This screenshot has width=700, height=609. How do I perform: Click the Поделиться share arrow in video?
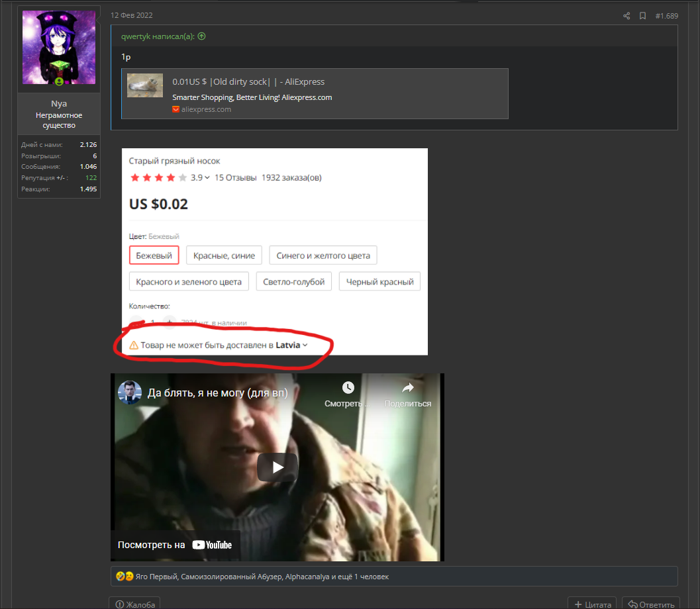click(x=407, y=388)
